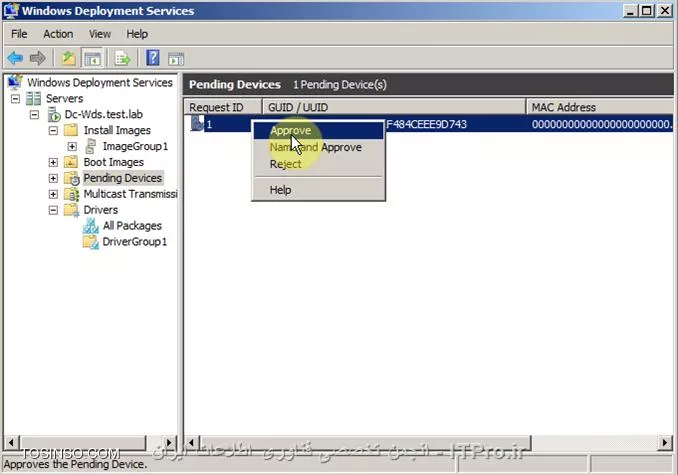Open the View menu
678x475 pixels.
click(100, 34)
